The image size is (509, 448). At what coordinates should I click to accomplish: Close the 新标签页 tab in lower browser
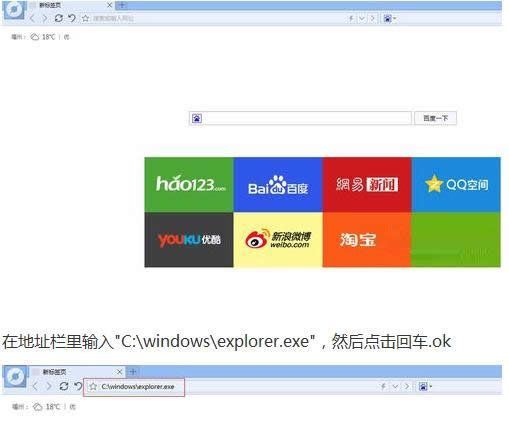[x=119, y=371]
